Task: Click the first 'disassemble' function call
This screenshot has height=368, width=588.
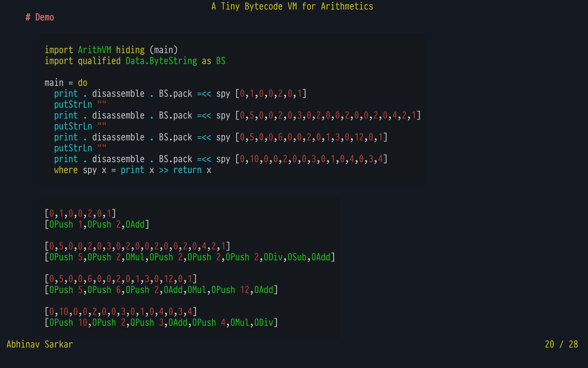Action: tap(118, 94)
